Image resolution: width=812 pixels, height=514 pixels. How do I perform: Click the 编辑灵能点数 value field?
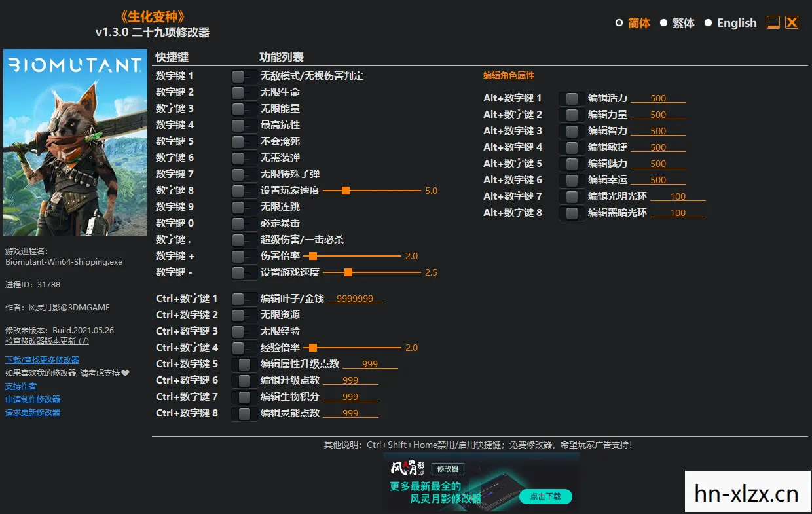tap(350, 413)
